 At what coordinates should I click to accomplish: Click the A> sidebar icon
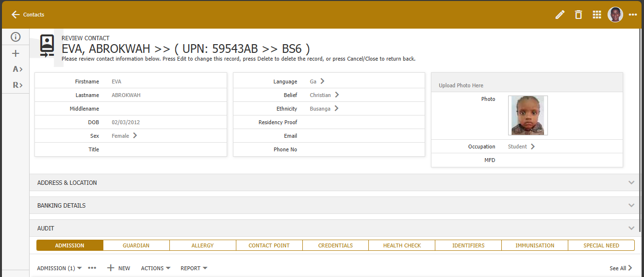pyautogui.click(x=17, y=69)
